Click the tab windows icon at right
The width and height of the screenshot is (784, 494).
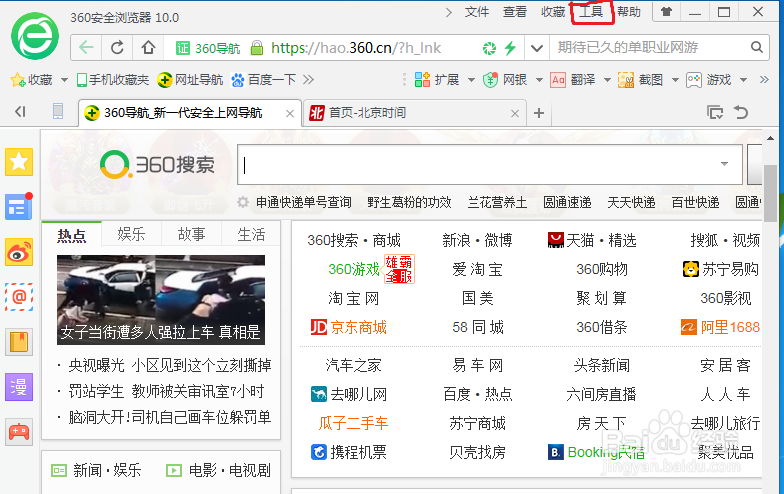click(715, 112)
